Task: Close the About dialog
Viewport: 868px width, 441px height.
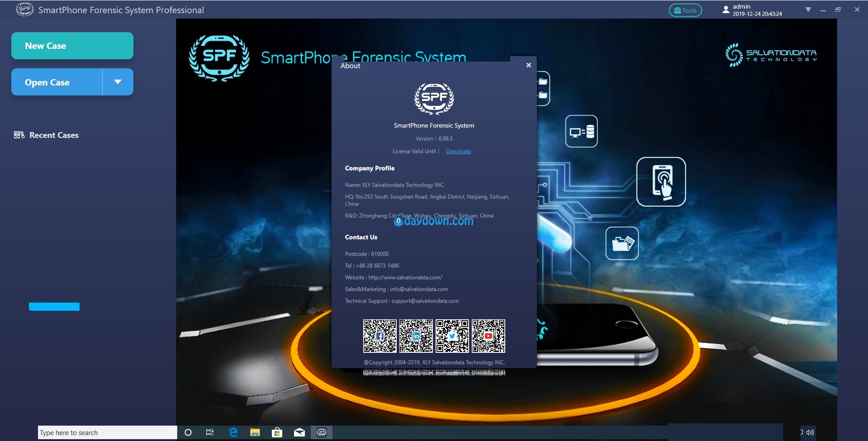Action: [x=528, y=65]
